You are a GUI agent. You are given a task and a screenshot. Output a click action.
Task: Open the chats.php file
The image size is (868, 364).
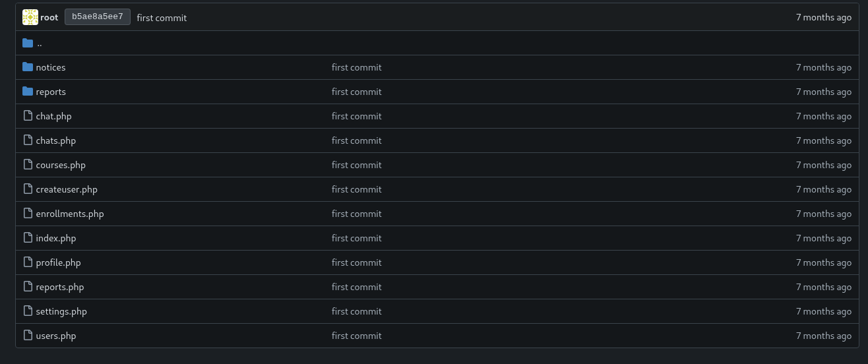point(56,140)
